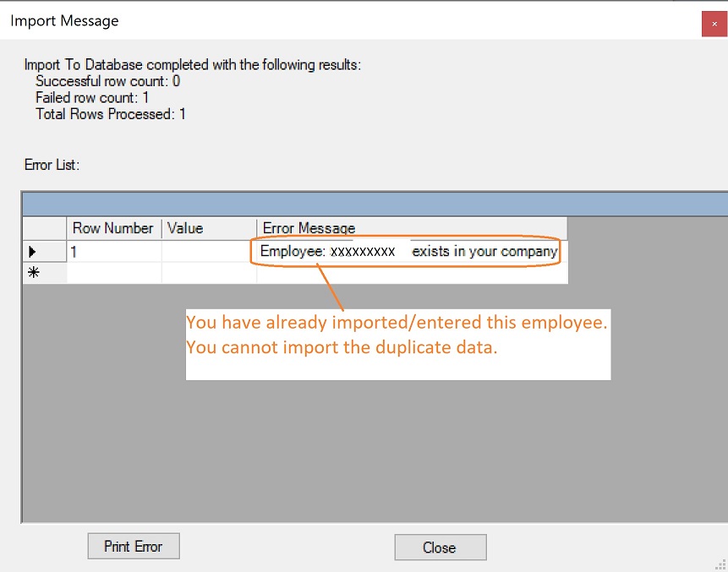Select the Error Message column header

pos(411,228)
